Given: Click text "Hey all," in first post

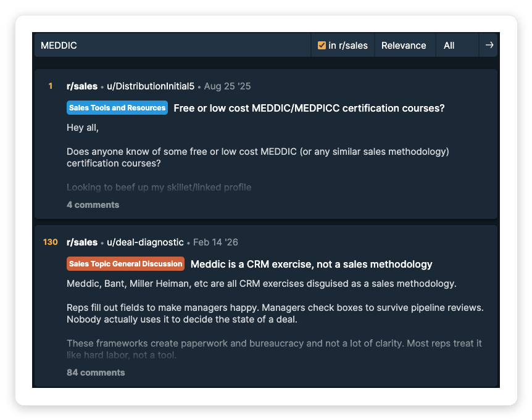Looking at the screenshot, I should click(83, 128).
